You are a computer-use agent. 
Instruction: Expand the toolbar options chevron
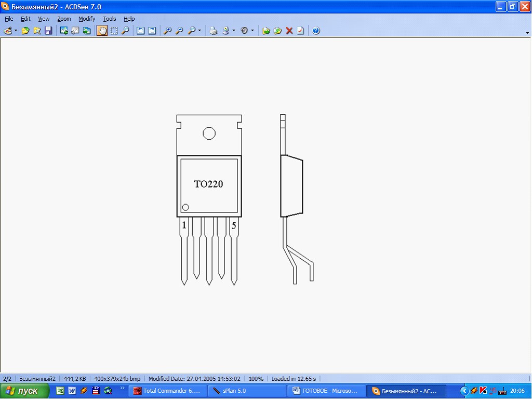tap(528, 33)
